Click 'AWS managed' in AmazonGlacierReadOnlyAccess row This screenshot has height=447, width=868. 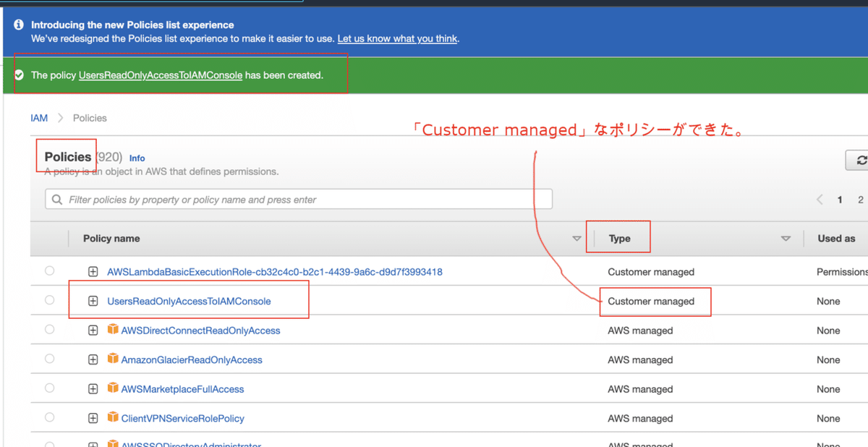tap(640, 359)
